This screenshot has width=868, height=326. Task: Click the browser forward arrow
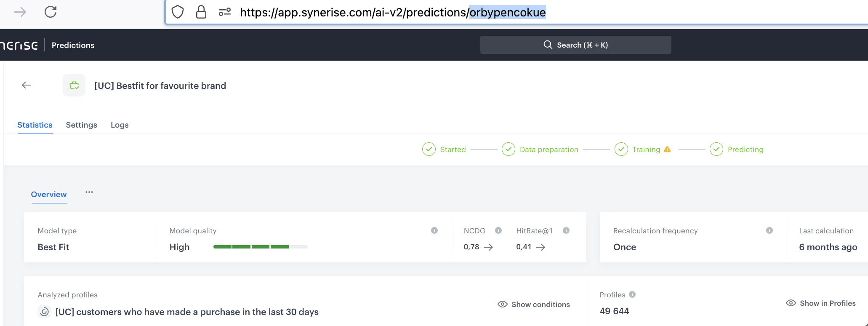pyautogui.click(x=20, y=12)
